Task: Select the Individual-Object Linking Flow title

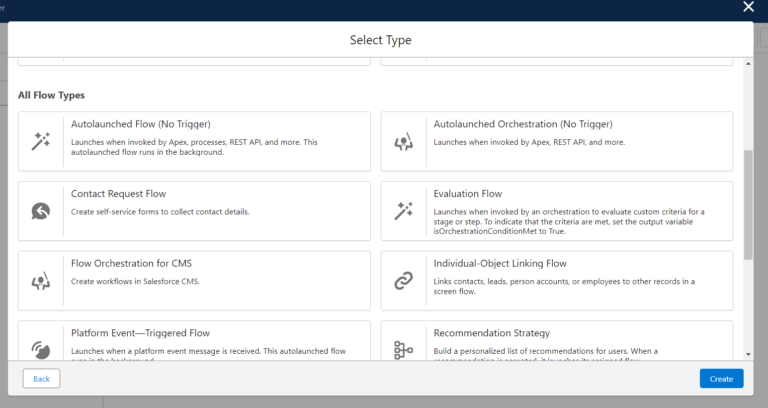Action: [x=500, y=264]
